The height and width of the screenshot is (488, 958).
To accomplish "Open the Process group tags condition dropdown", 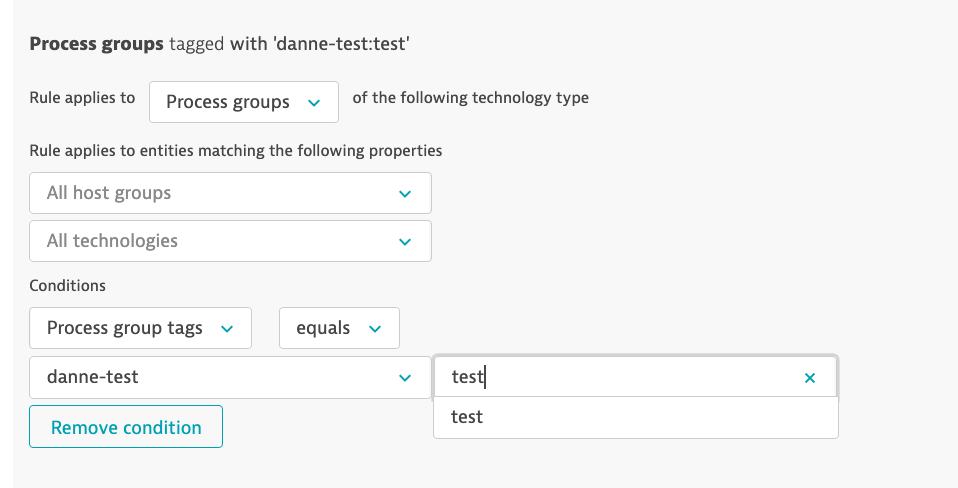I will 140,328.
